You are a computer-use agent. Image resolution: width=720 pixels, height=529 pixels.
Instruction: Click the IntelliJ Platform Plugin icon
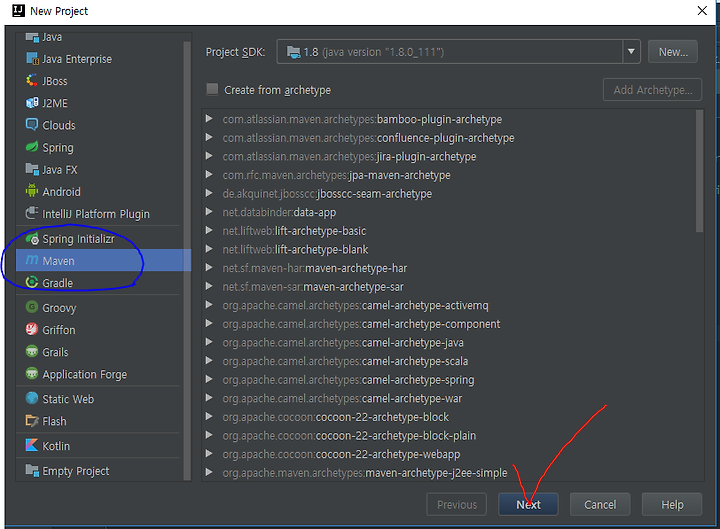coord(32,213)
